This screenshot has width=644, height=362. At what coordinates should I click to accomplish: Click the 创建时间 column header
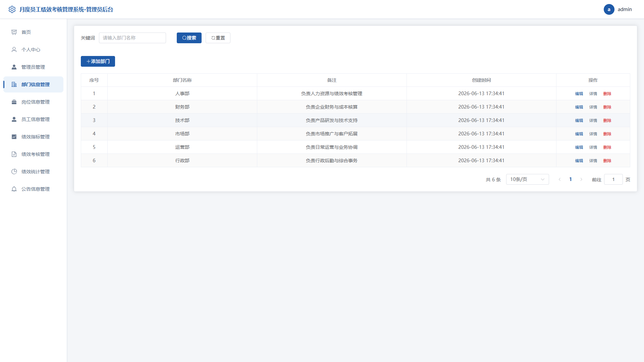tap(481, 80)
